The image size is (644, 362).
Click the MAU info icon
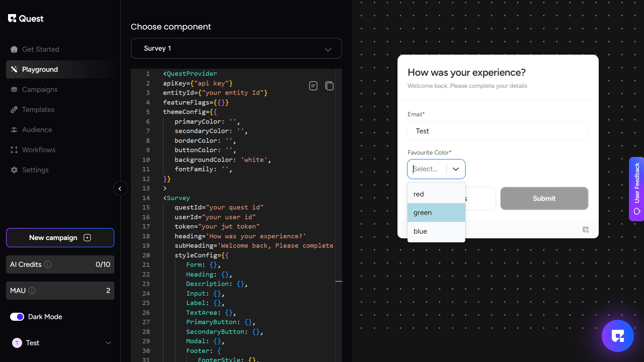tap(32, 291)
